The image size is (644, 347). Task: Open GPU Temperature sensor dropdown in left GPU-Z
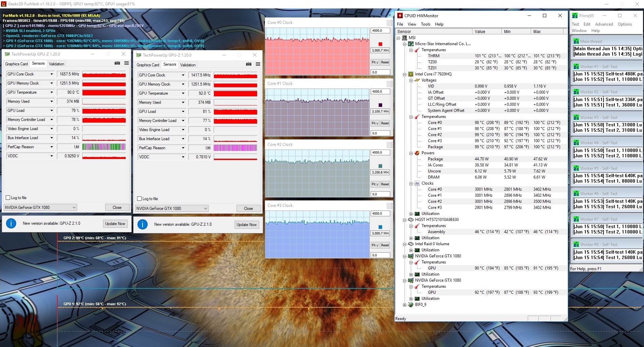coord(52,92)
